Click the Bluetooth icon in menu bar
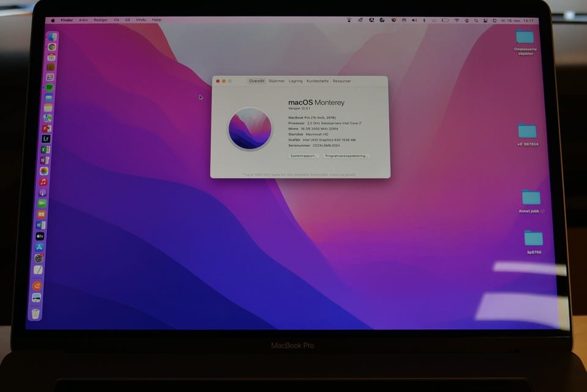This screenshot has width=587, height=392. click(424, 20)
